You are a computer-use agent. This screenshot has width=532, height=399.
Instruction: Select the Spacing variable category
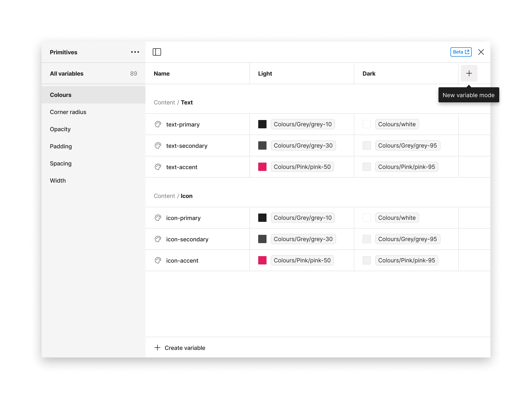point(61,163)
